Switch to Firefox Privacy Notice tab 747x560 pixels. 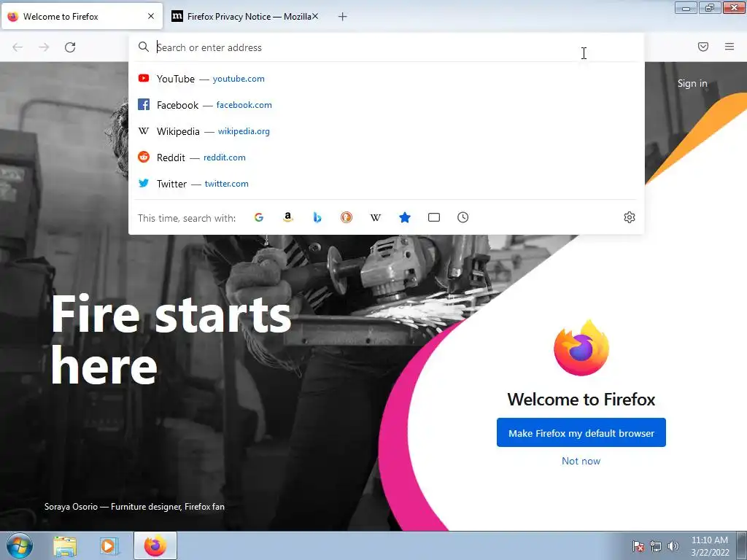point(246,17)
